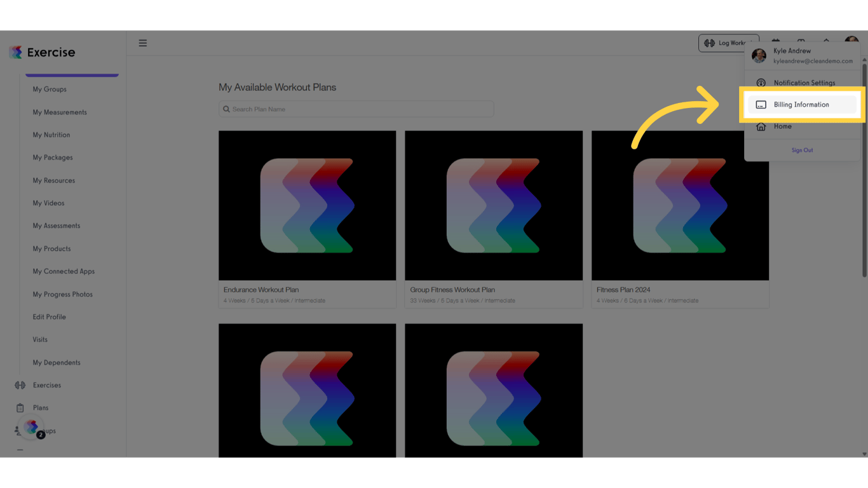This screenshot has height=488, width=868.
Task: Click the dumbbell icon in Log Workout
Action: [709, 43]
